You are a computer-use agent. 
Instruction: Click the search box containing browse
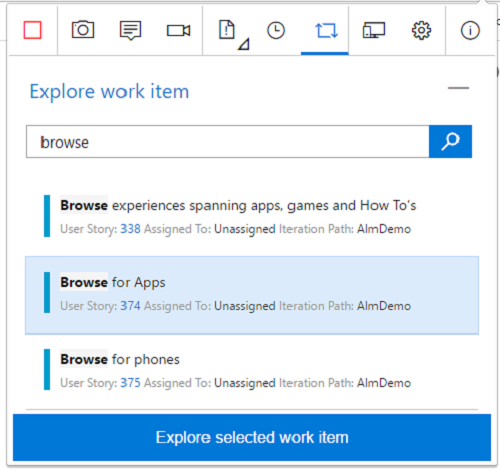click(228, 142)
